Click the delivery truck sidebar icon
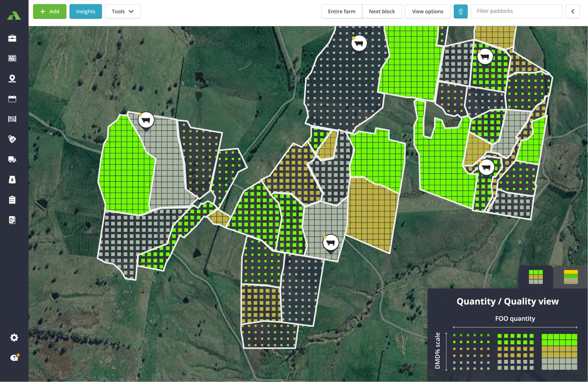Image resolution: width=588 pixels, height=382 pixels. 12,159
